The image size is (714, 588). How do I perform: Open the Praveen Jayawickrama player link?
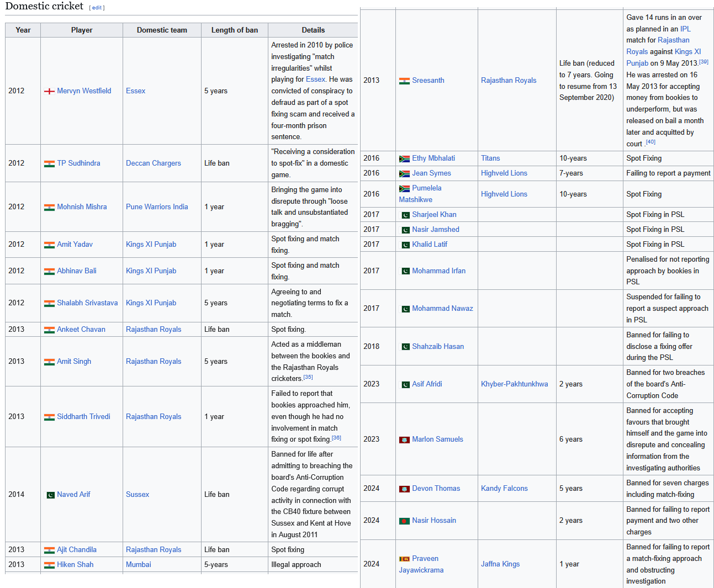tap(421, 564)
